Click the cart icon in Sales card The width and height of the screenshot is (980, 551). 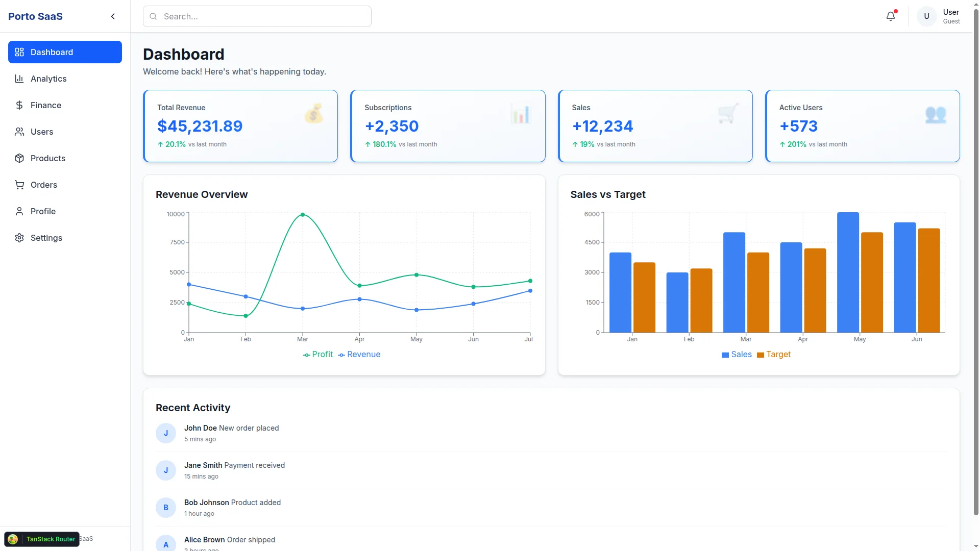(x=728, y=113)
